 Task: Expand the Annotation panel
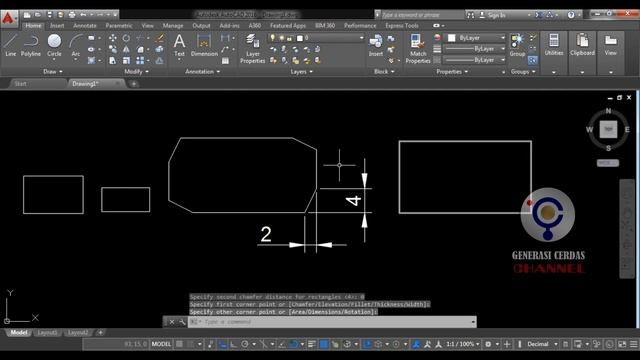202,71
